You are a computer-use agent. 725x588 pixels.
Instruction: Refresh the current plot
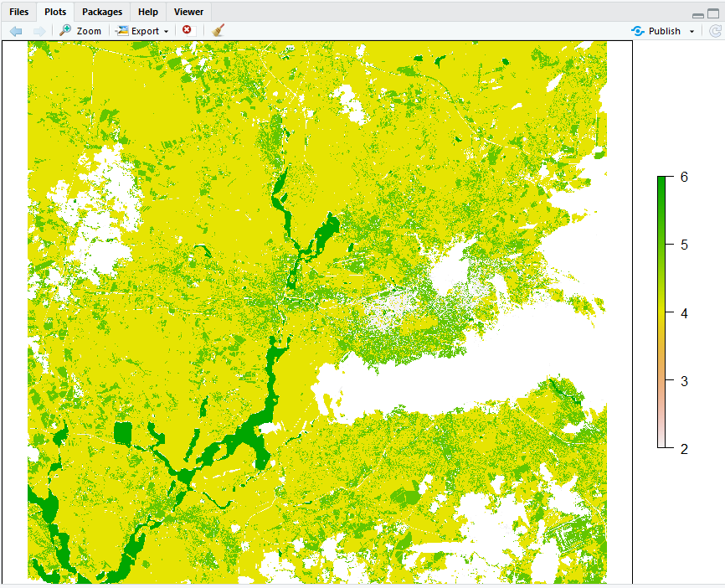(x=715, y=31)
